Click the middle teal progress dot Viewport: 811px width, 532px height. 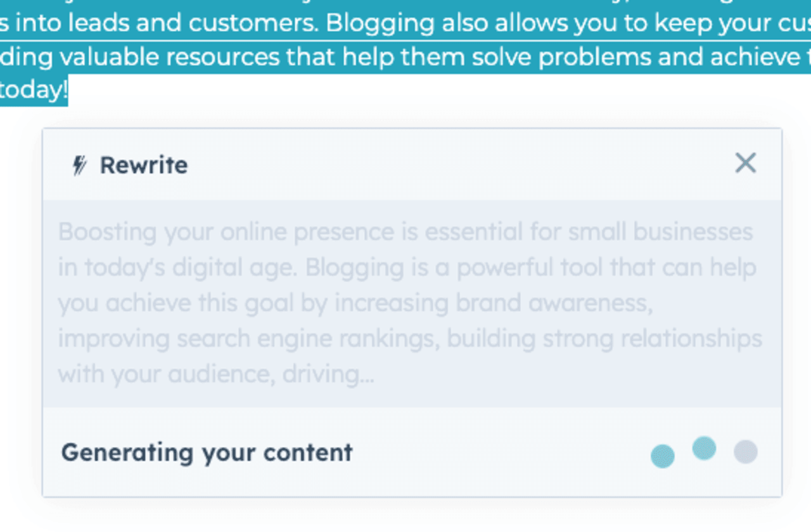point(704,449)
